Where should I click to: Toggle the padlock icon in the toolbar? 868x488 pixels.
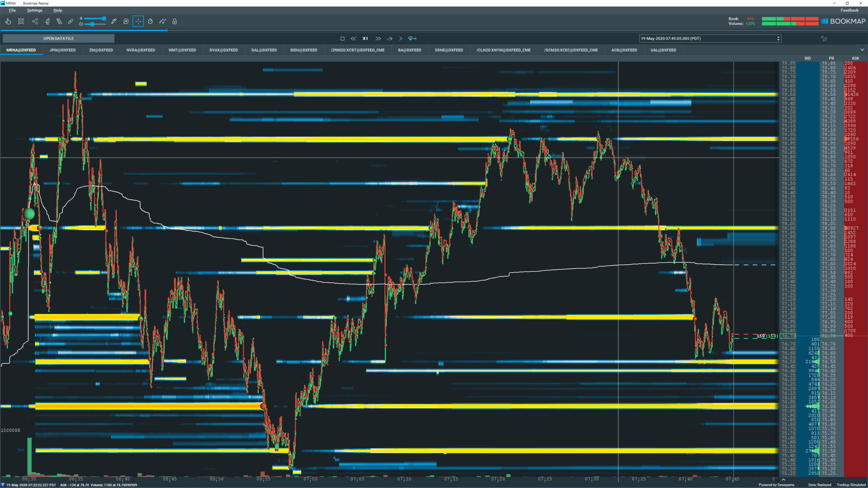pyautogui.click(x=175, y=21)
